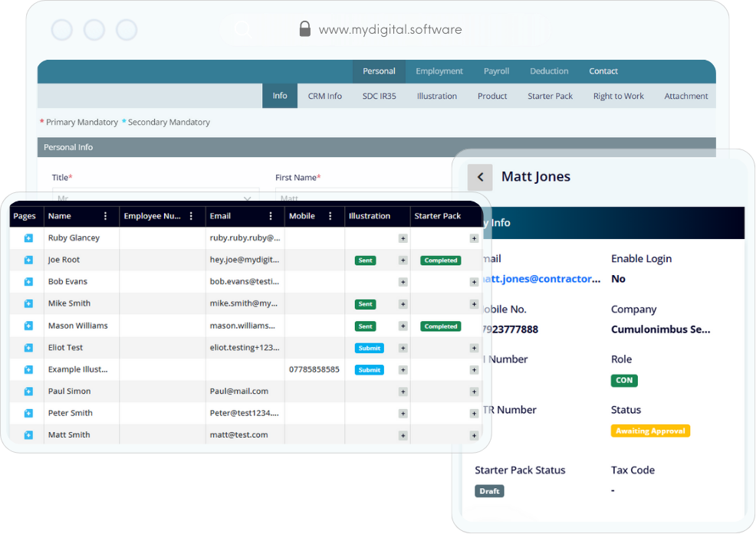Click Submit badge for Eliot Test

tap(369, 348)
